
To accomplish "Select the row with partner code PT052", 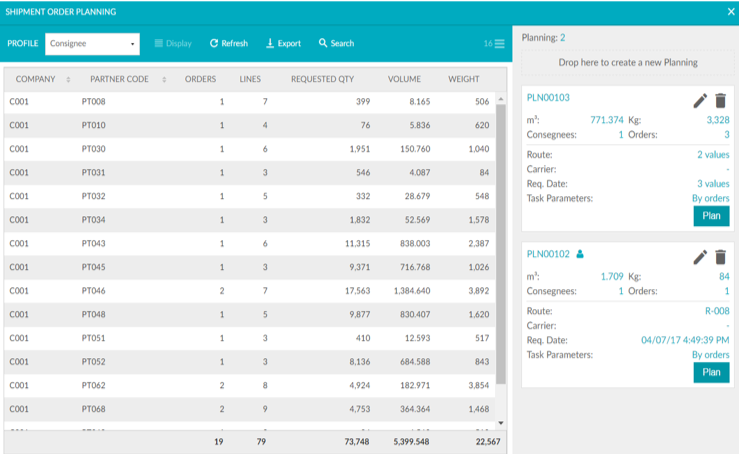I will [250, 362].
